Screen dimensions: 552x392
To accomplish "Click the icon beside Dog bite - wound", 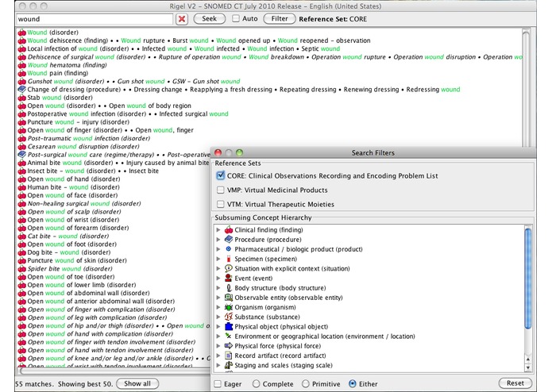I will click(21, 252).
